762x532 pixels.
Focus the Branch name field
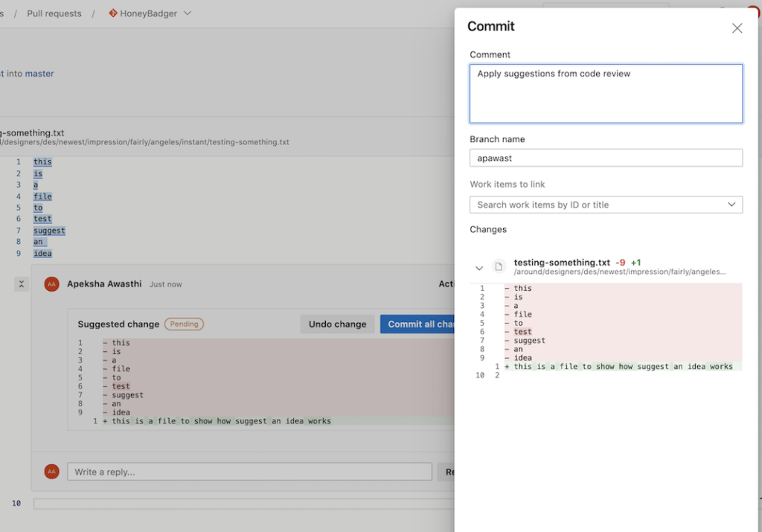point(606,158)
